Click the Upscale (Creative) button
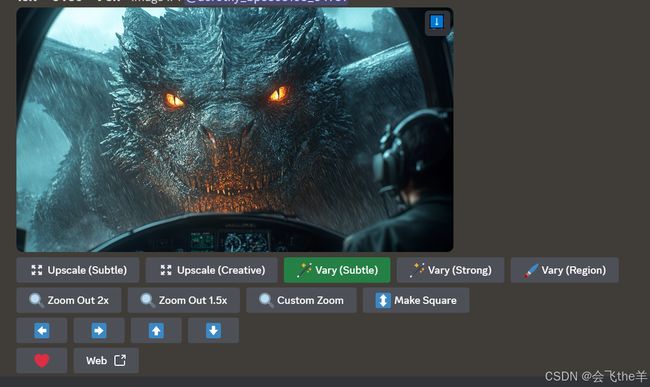 click(211, 270)
